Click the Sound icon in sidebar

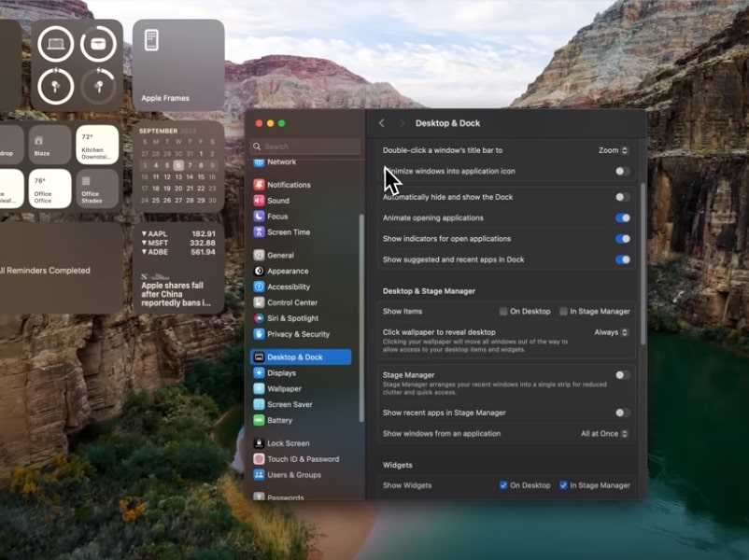click(259, 201)
